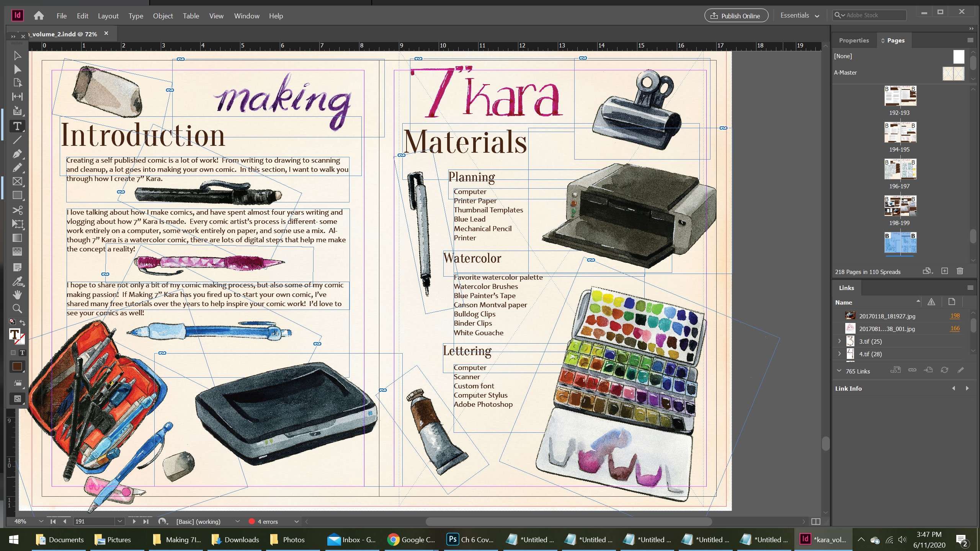This screenshot has height=551, width=980.
Task: Toggle the split layout view button
Action: [x=816, y=522]
